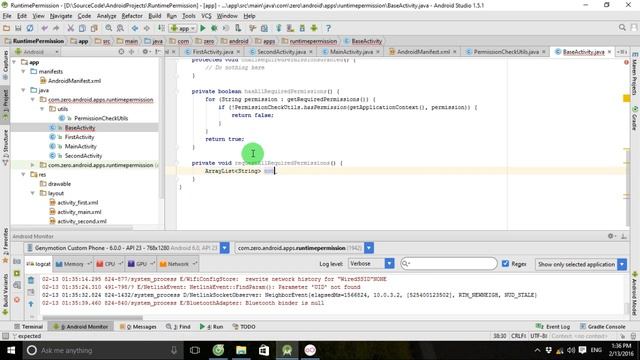
Task: Open the app run configuration dropdown
Action: (x=183, y=28)
